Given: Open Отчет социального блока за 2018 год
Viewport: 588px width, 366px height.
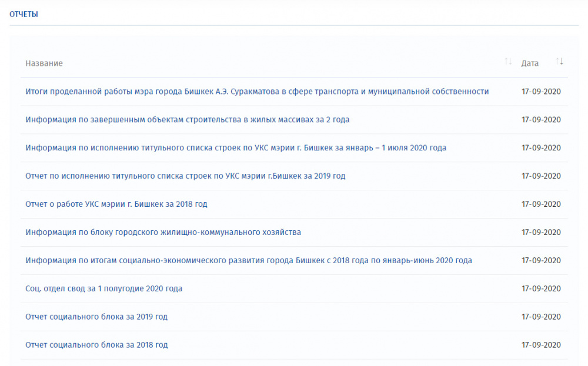Looking at the screenshot, I should [95, 344].
